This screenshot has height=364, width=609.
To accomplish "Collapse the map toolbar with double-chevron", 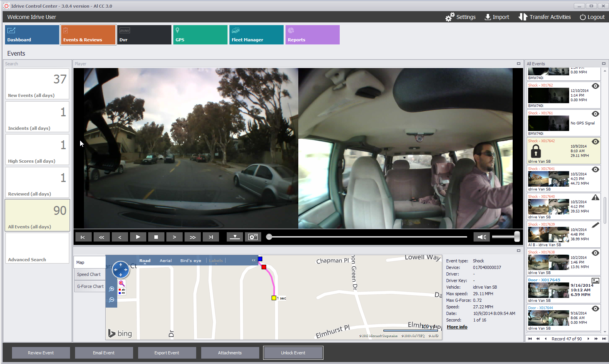I will (254, 260).
